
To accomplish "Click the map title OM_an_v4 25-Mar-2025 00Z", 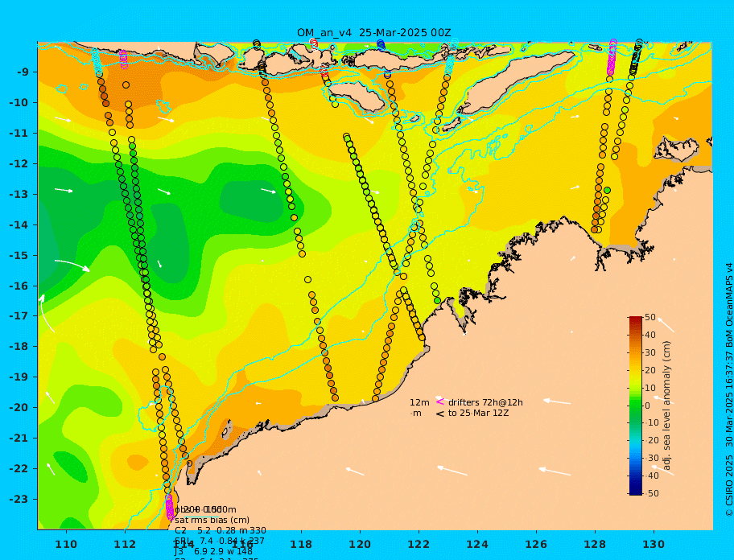I will click(374, 33).
